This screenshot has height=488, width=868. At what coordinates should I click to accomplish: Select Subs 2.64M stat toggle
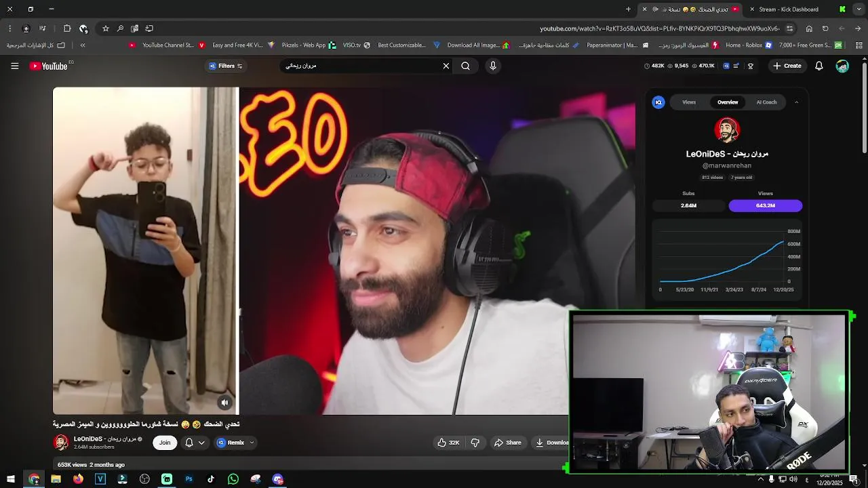(688, 205)
